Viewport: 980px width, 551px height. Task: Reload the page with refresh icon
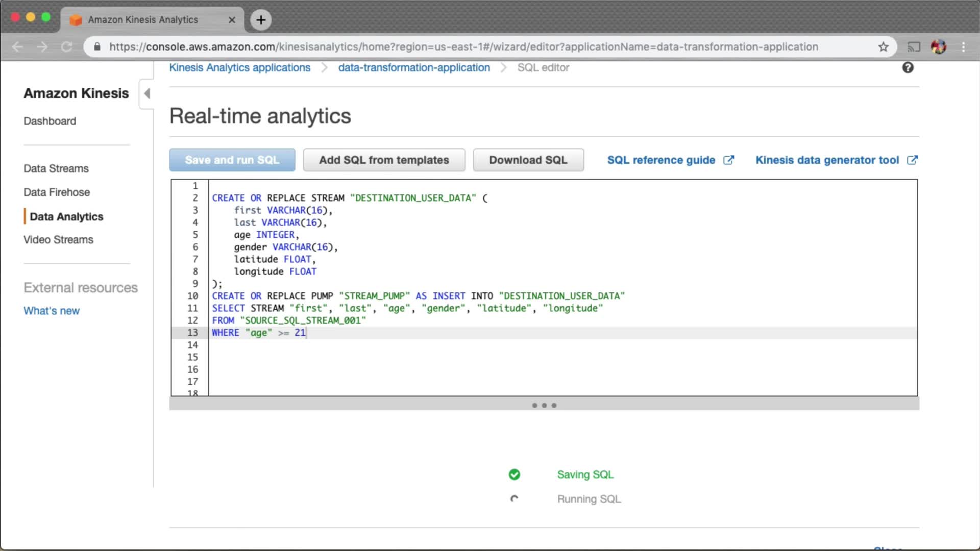pyautogui.click(x=67, y=47)
